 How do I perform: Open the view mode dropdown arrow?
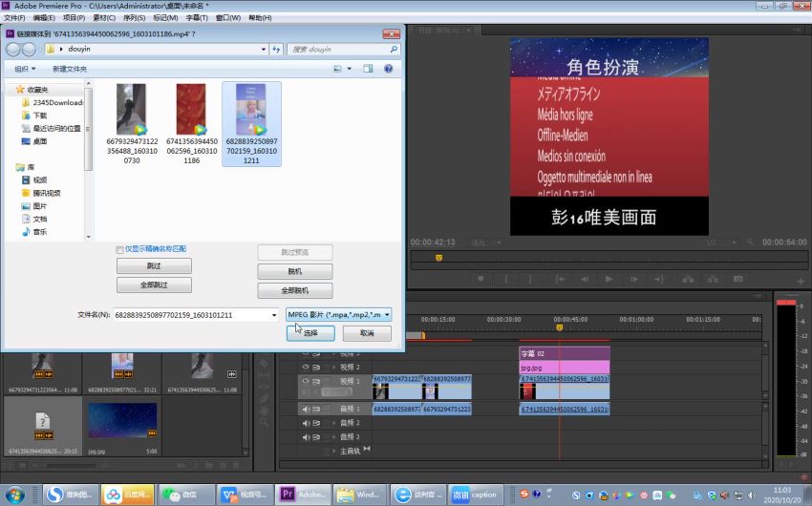click(x=349, y=69)
